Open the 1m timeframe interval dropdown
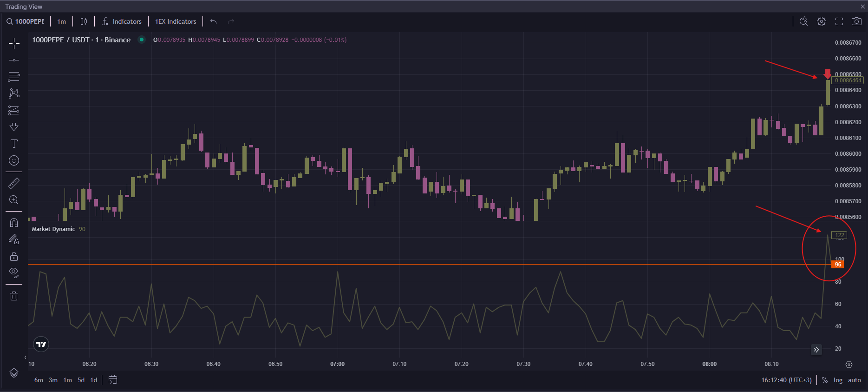 (x=61, y=21)
